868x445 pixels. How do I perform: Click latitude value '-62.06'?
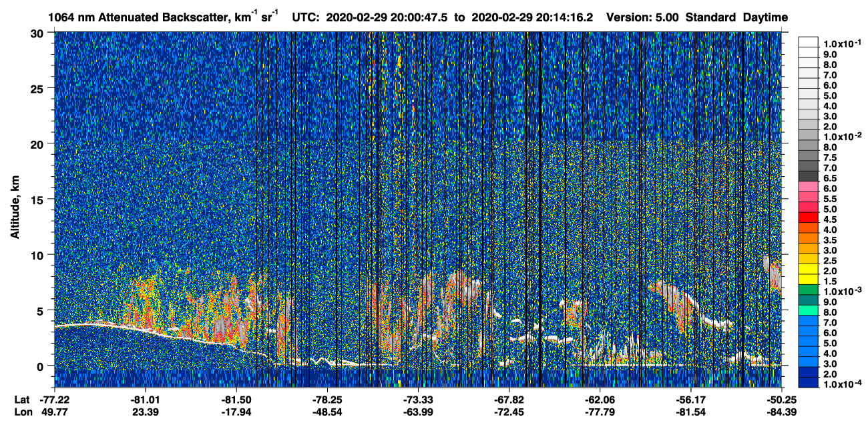pos(599,399)
